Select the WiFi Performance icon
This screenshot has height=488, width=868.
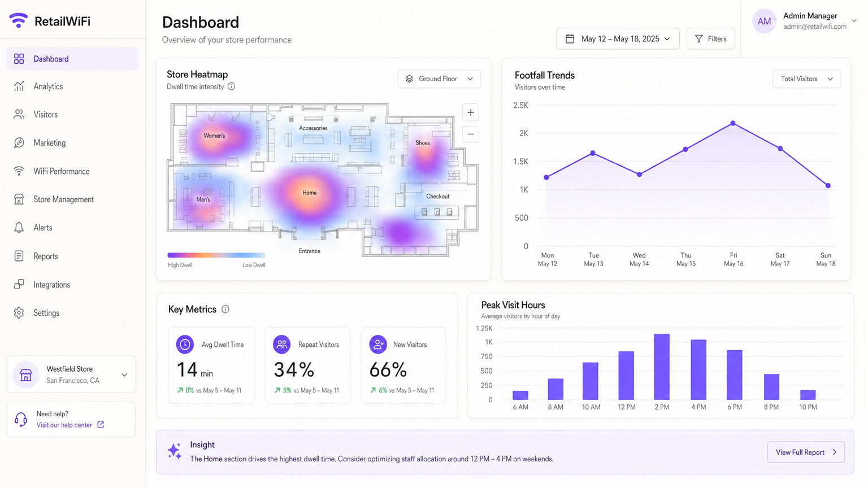point(19,171)
